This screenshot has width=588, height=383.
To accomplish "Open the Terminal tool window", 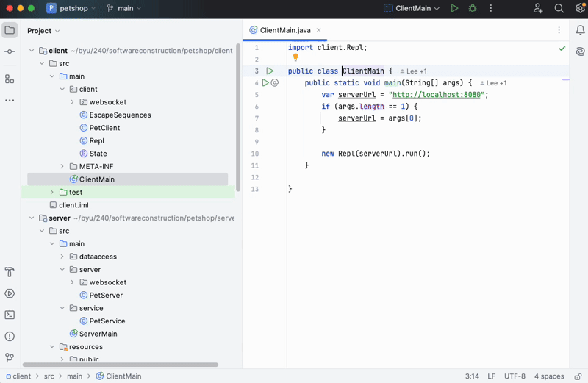I will pyautogui.click(x=10, y=315).
